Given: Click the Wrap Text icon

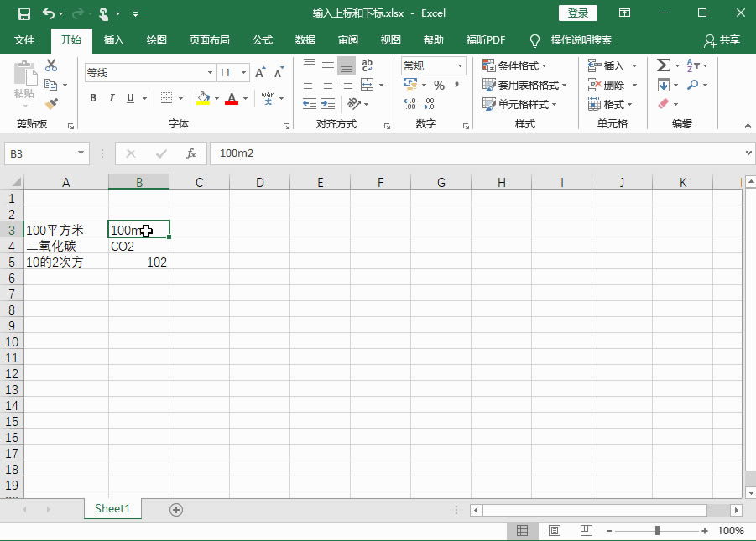Looking at the screenshot, I should coord(367,65).
